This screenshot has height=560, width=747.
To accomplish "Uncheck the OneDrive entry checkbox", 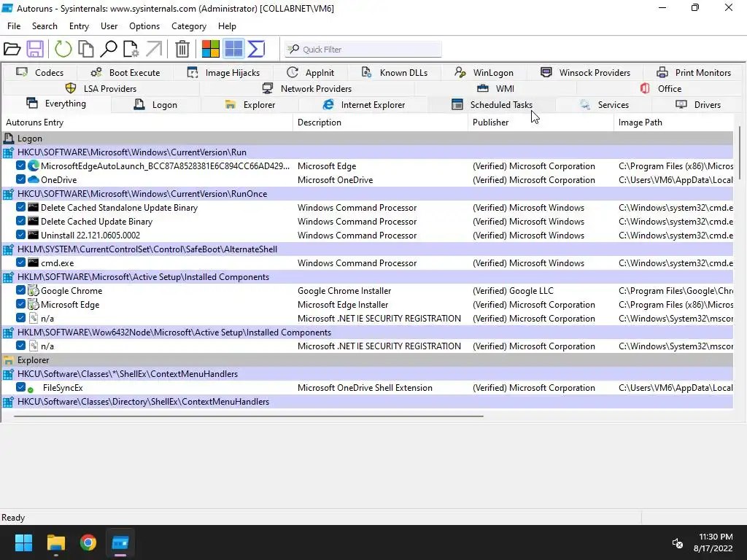I will tap(20, 179).
